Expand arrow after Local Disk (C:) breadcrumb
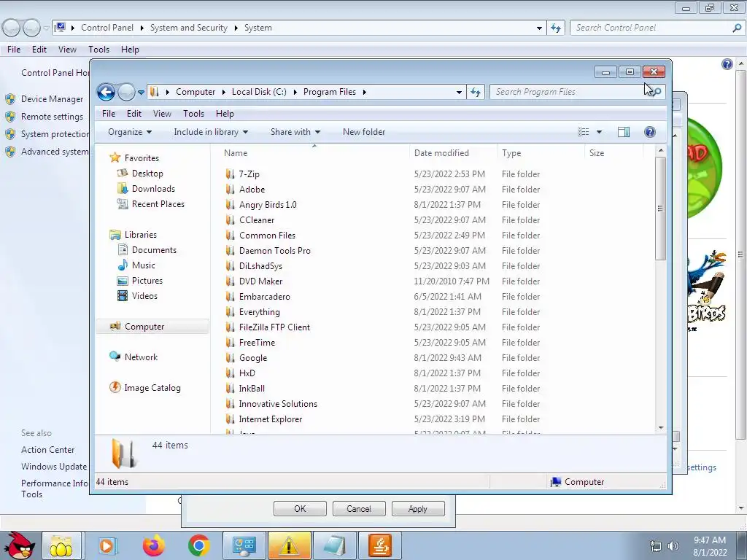Image resolution: width=747 pixels, height=560 pixels. (x=295, y=92)
